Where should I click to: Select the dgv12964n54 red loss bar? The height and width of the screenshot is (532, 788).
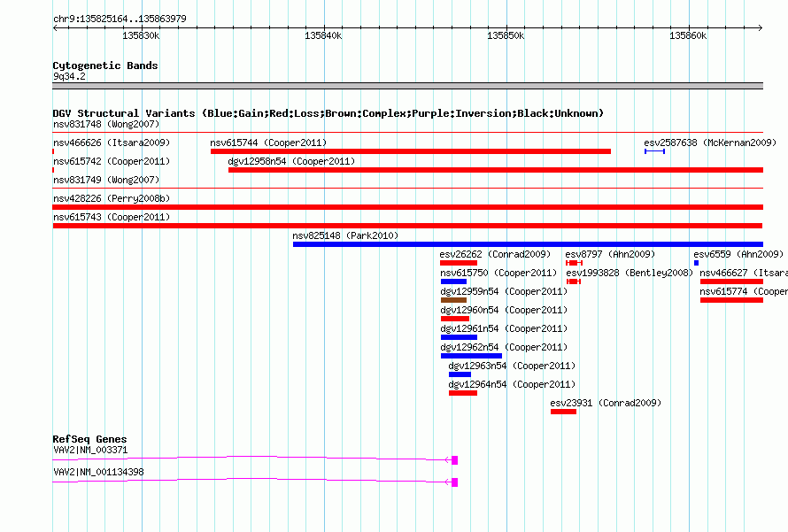click(463, 393)
